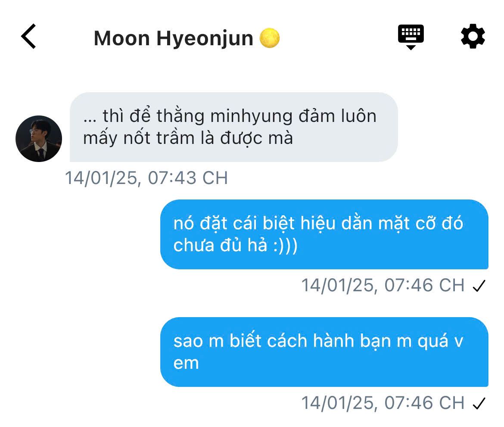Click the ':)))' emoticon text in blue bubble

point(285,245)
